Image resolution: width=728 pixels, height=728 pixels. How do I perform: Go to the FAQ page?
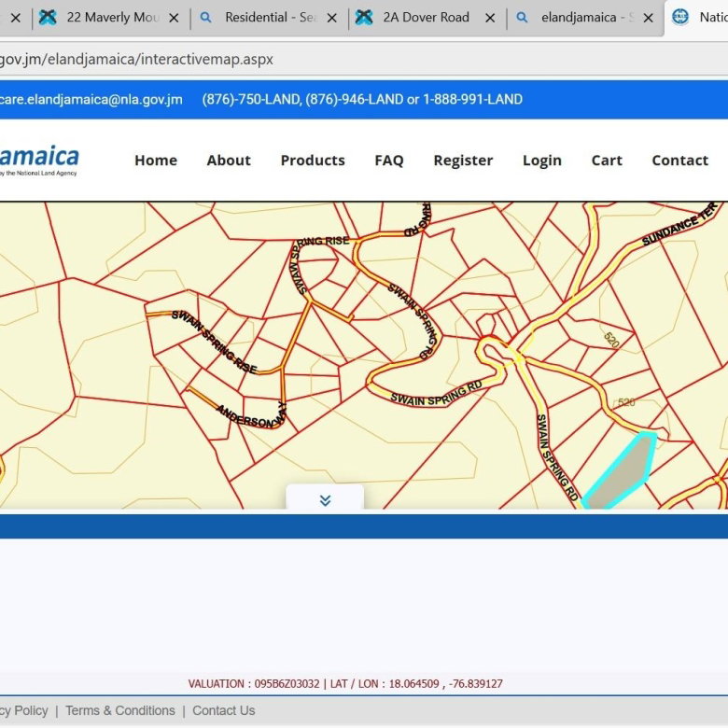[x=389, y=161]
